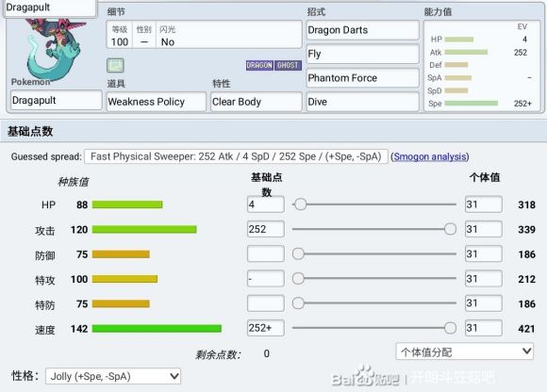Click the Special Attack EV slider handle
This screenshot has width=547, height=392.
[298, 278]
